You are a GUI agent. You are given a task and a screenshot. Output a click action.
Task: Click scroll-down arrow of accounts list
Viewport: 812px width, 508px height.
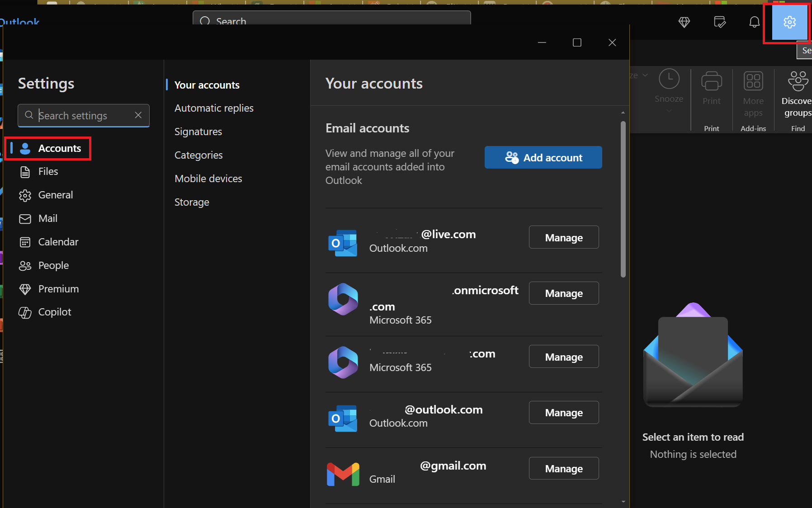623,501
